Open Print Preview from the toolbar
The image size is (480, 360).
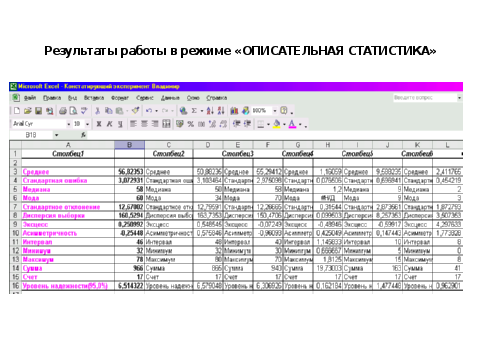(73, 111)
